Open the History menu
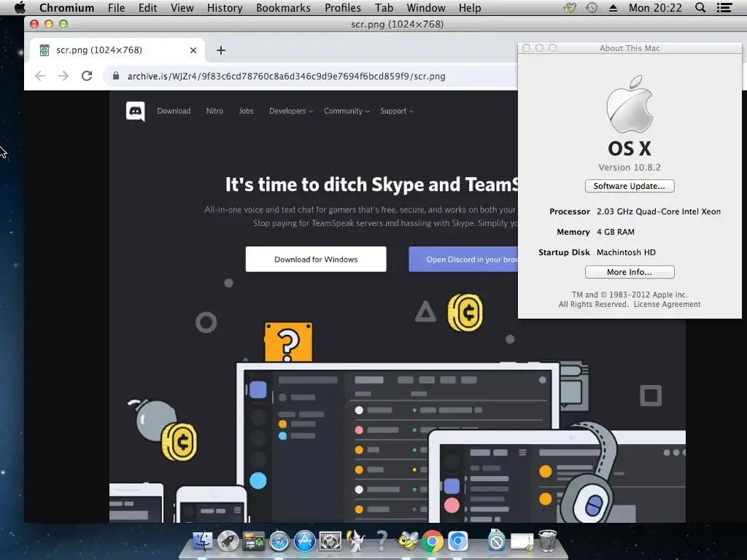Screen dimensions: 747x560 pos(225,8)
